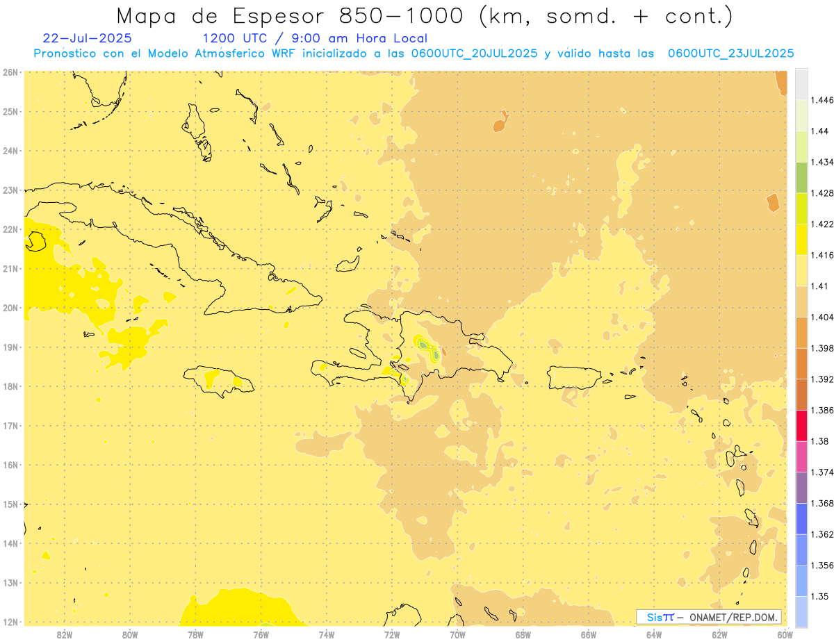Select the '25N' latitude axis label
The image size is (834, 644).
point(10,111)
